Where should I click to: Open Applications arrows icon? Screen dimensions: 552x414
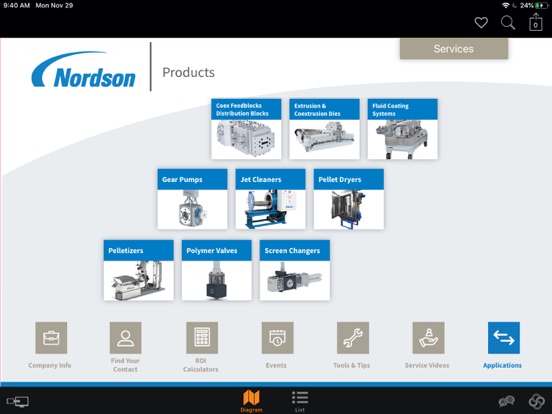pyautogui.click(x=504, y=338)
